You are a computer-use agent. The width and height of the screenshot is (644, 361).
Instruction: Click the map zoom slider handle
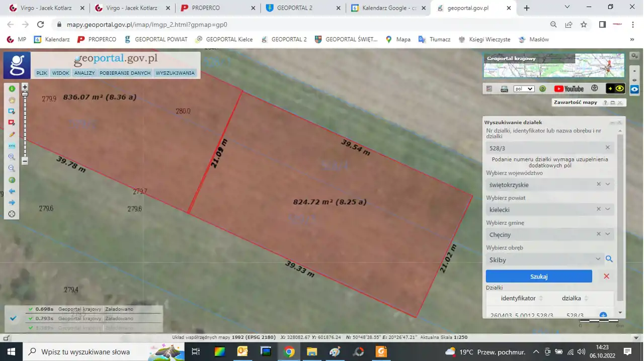tap(25, 95)
